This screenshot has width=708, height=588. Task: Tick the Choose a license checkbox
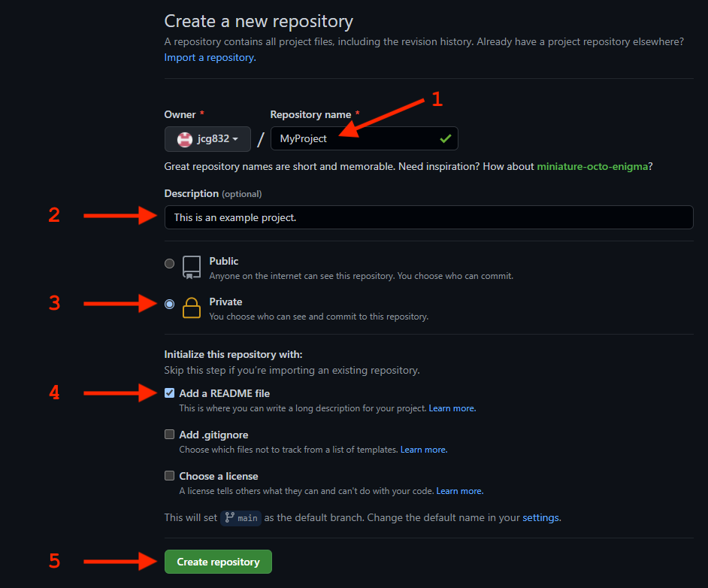click(x=169, y=475)
